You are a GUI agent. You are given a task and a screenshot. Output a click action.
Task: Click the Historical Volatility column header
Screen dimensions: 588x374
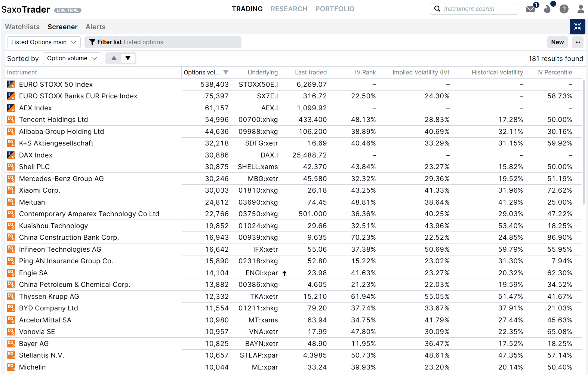(x=497, y=73)
